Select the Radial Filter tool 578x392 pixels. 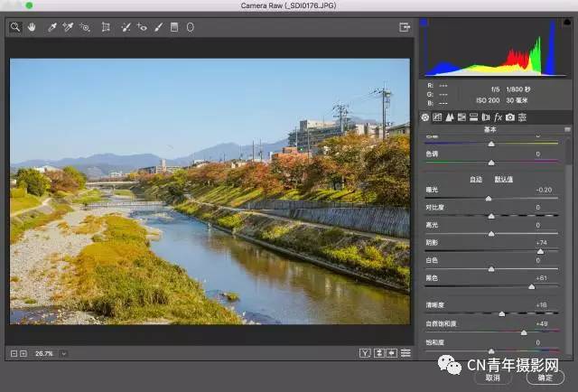tap(190, 27)
